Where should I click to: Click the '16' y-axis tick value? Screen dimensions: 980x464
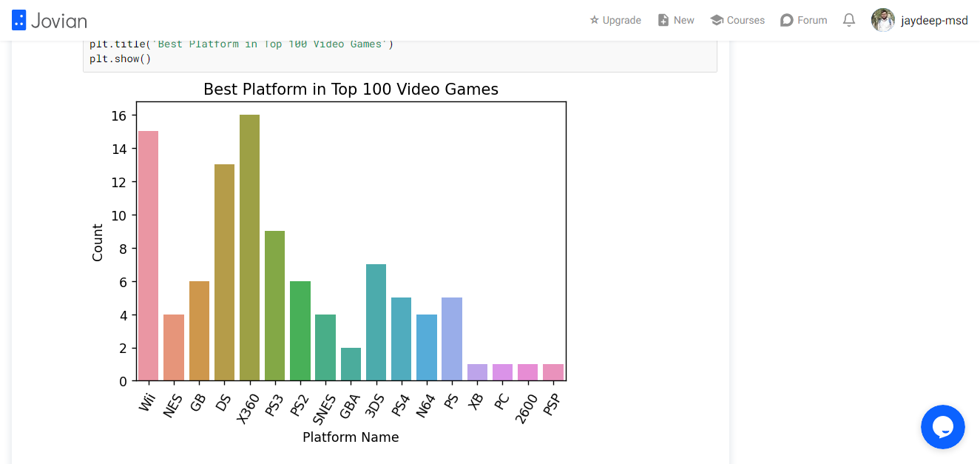(x=119, y=115)
